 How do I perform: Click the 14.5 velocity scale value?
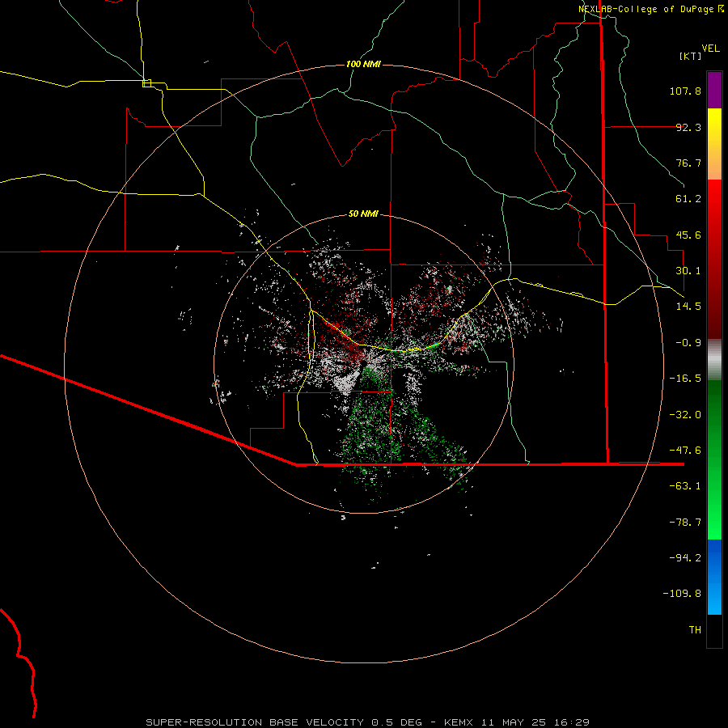tap(688, 307)
